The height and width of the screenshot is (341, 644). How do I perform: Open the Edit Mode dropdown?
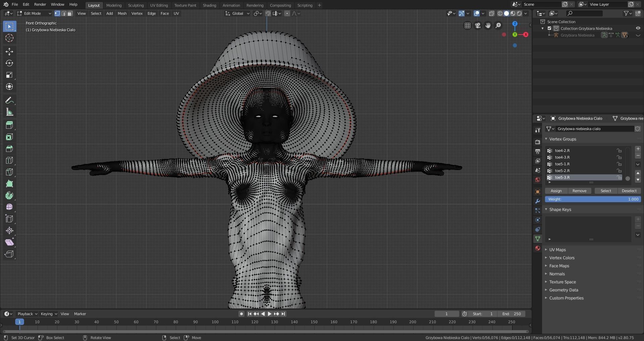[x=34, y=13]
